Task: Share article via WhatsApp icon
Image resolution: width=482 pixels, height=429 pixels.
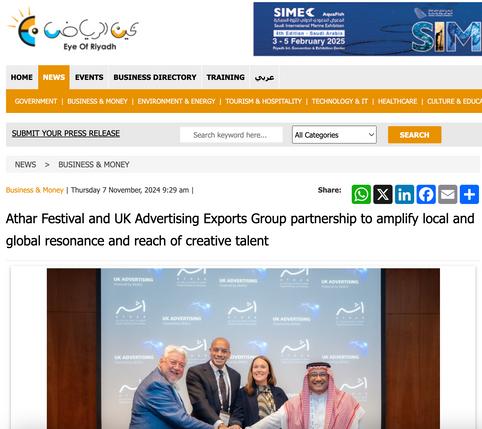Action: (x=361, y=194)
